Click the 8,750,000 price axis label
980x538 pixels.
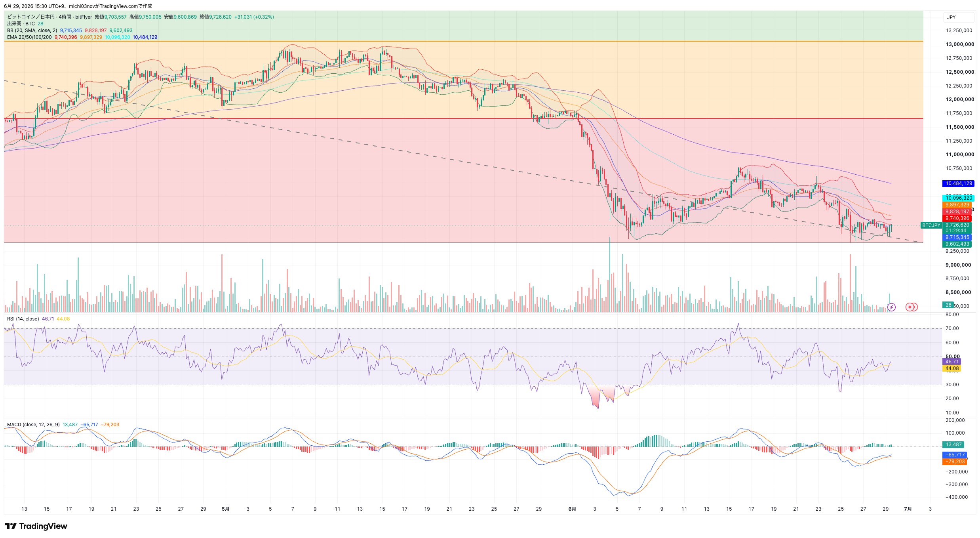[957, 279]
